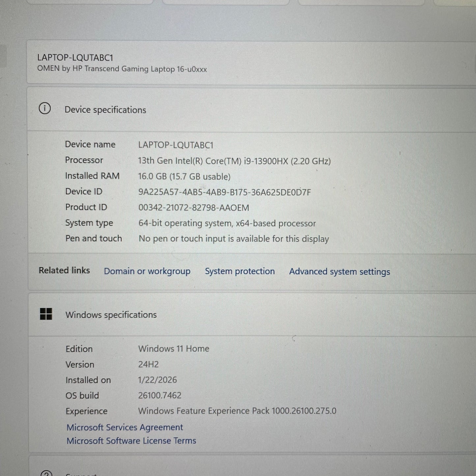Click the OMEN by HP Transcend model name
476x476 pixels.
coord(122,69)
